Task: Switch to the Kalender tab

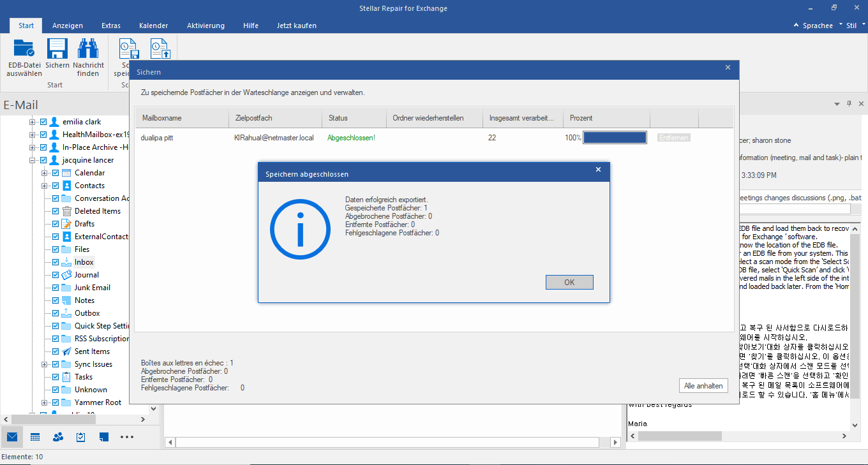Action: [x=153, y=26]
